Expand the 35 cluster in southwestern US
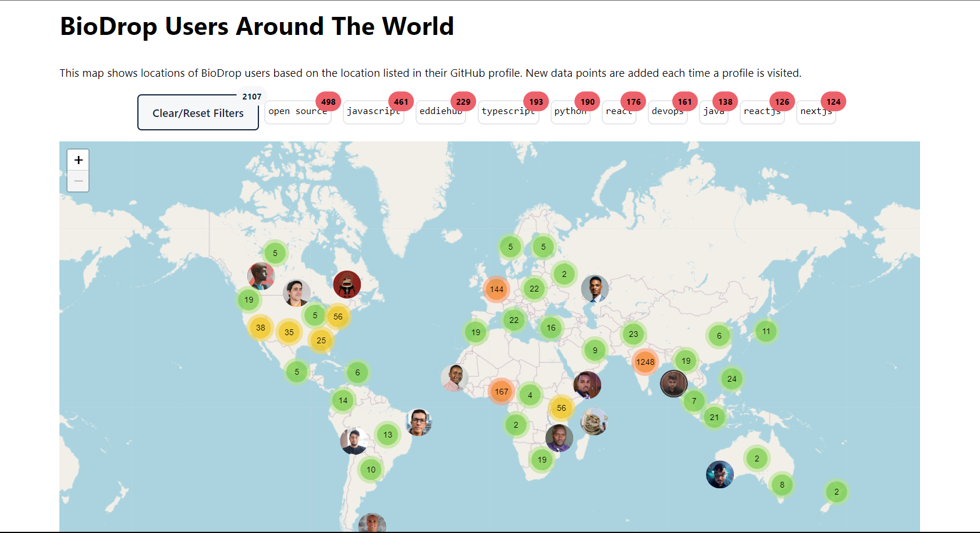 pyautogui.click(x=289, y=332)
